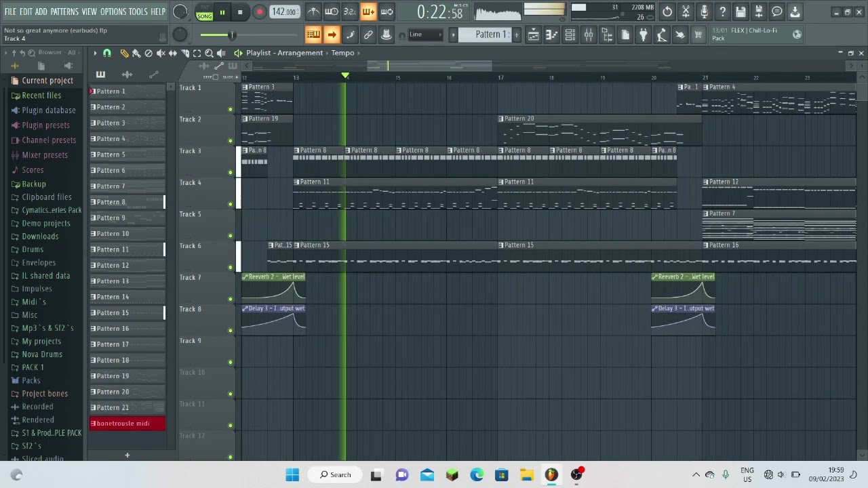Open the EDIT menu

point(26,12)
